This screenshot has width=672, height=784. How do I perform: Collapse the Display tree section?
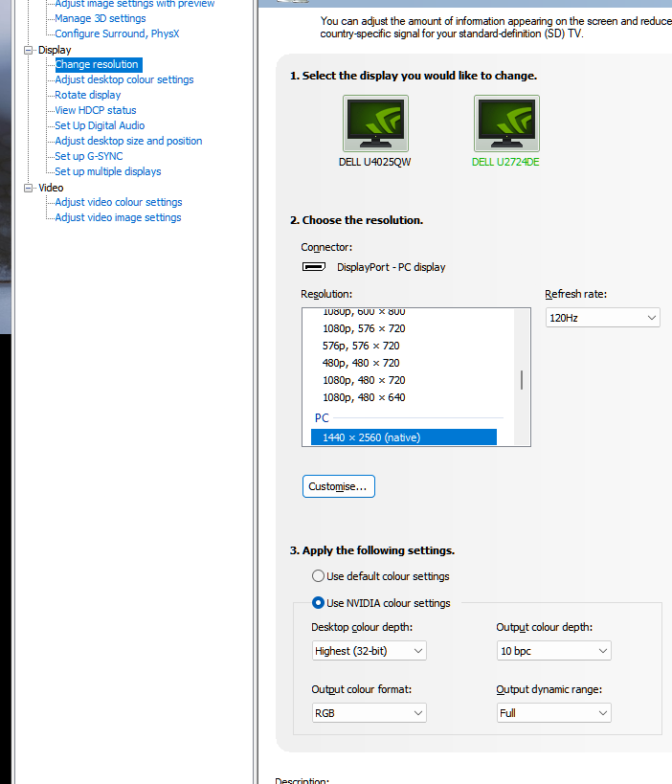(x=30, y=50)
